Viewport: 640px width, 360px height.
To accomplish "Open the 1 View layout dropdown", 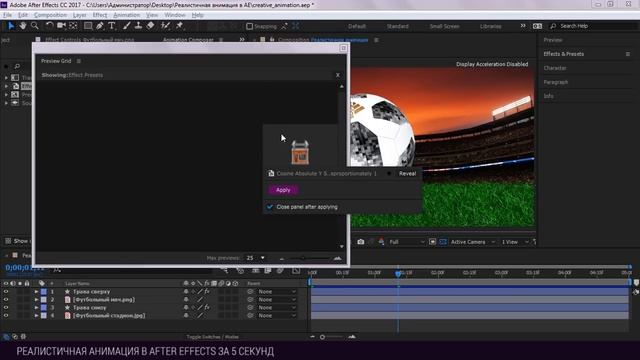I will [x=514, y=242].
